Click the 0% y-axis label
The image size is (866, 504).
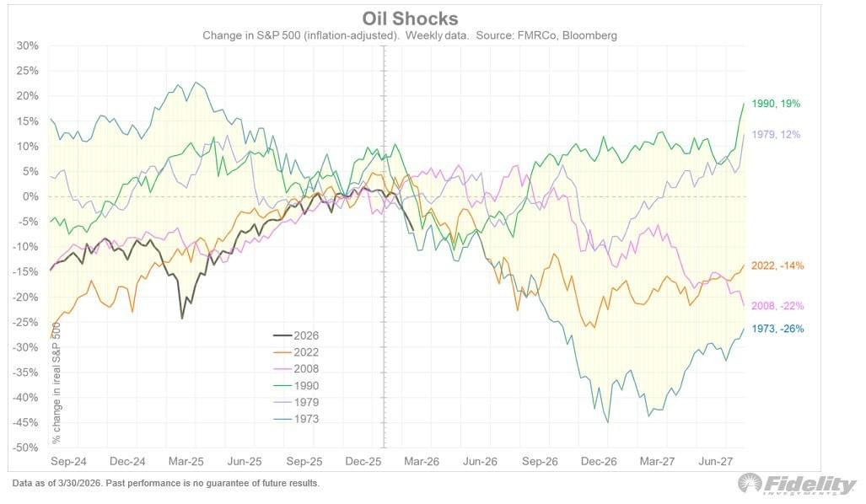pyautogui.click(x=30, y=196)
